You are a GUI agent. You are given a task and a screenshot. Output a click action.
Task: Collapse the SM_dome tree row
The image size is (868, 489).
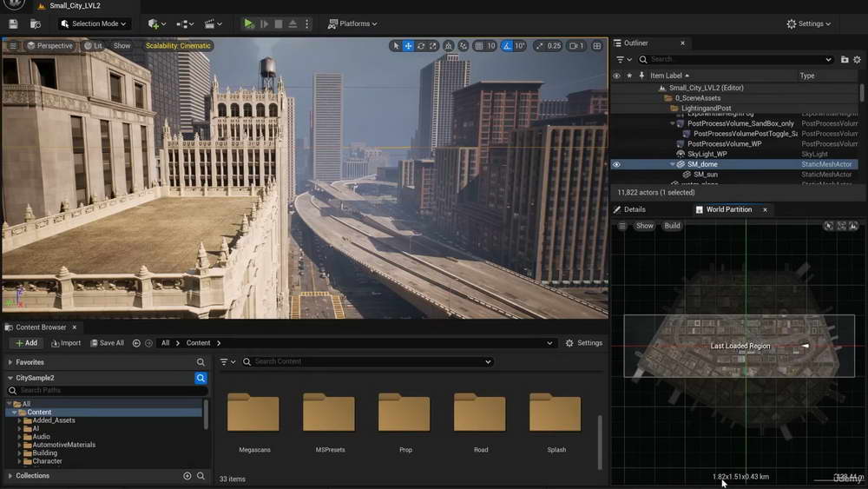click(672, 164)
